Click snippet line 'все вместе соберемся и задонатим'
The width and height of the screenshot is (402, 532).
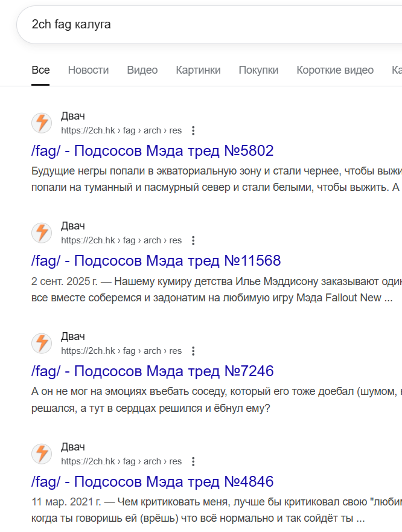212,298
